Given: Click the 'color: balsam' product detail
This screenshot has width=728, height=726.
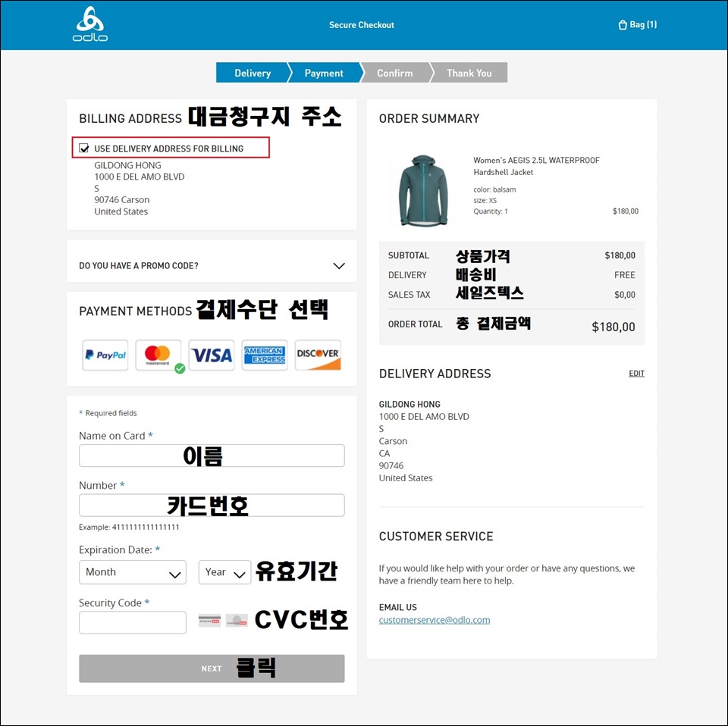Looking at the screenshot, I should tap(494, 189).
